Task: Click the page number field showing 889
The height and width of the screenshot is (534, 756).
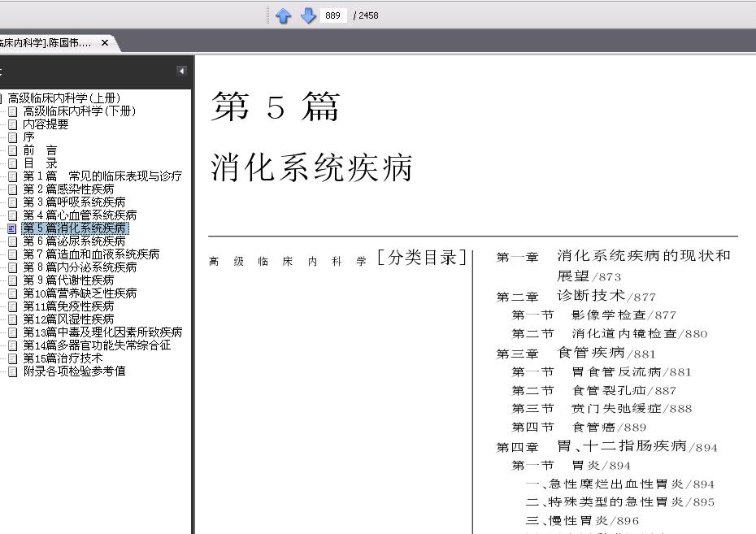Action: pyautogui.click(x=333, y=15)
